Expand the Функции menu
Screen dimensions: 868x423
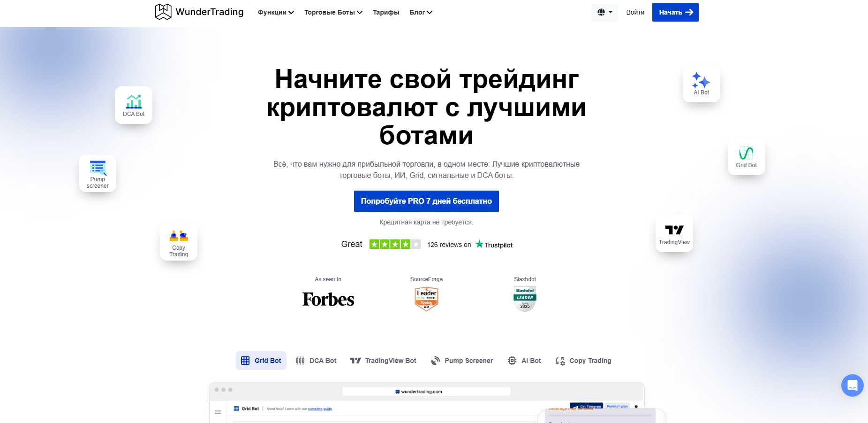[x=276, y=12]
